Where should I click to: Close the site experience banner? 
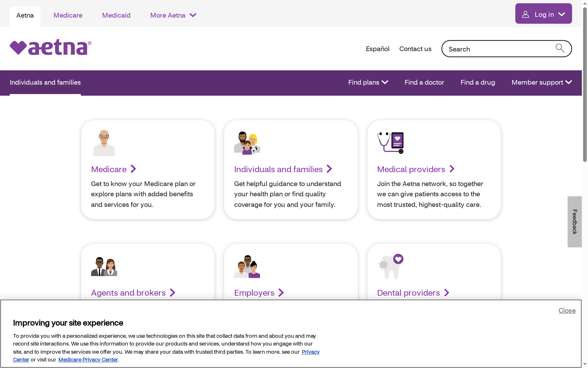coord(567,310)
